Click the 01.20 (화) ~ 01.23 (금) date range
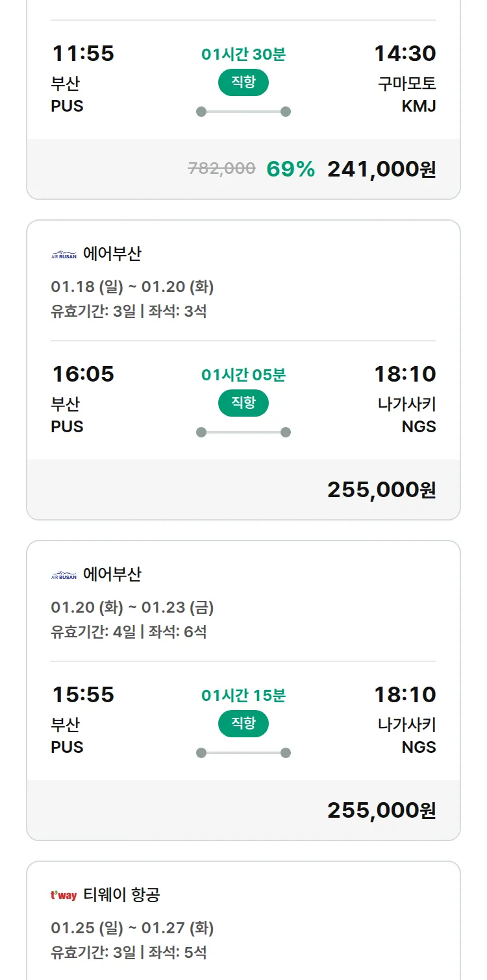The image size is (487, 980). click(132, 607)
